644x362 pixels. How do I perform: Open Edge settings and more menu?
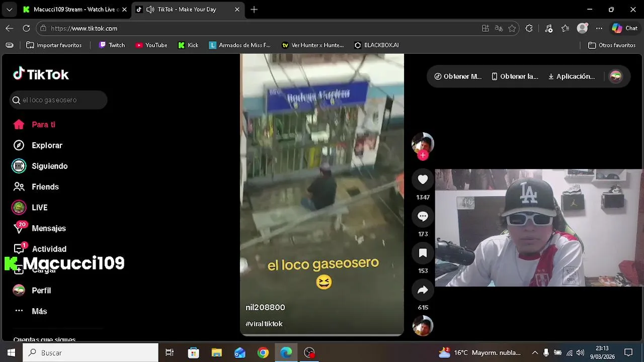click(599, 28)
